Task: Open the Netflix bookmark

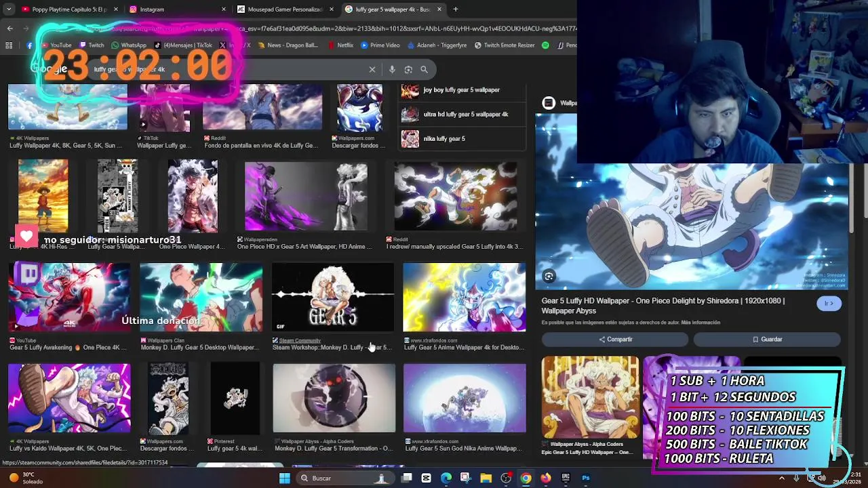Action: [x=340, y=45]
